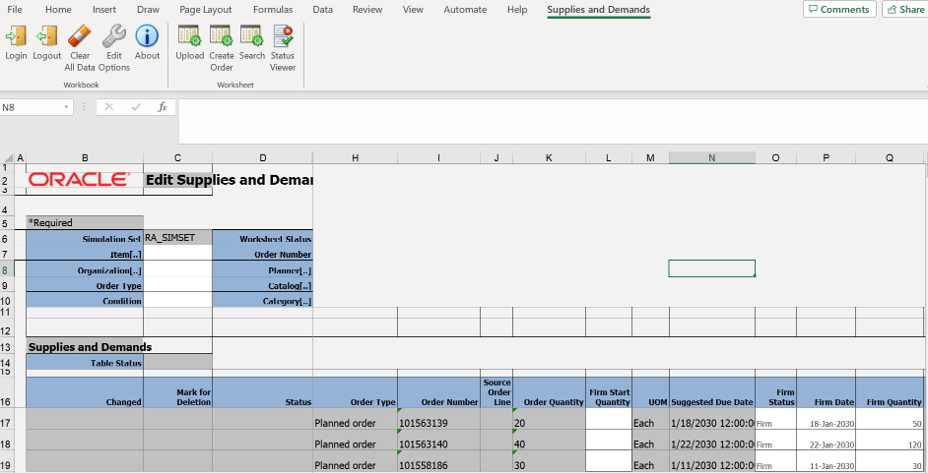The height and width of the screenshot is (473, 928).
Task: Click the Worksheet Status label
Action: click(x=263, y=238)
